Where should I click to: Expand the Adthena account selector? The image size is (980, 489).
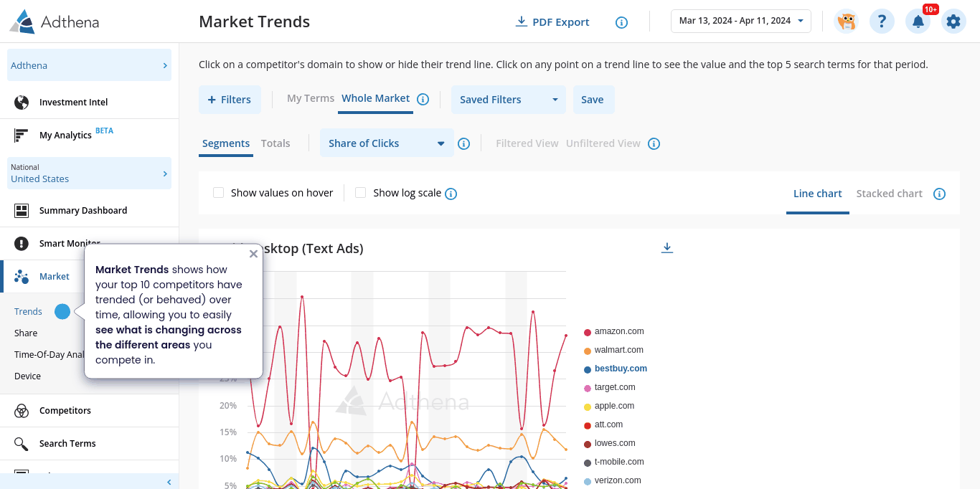coord(89,65)
